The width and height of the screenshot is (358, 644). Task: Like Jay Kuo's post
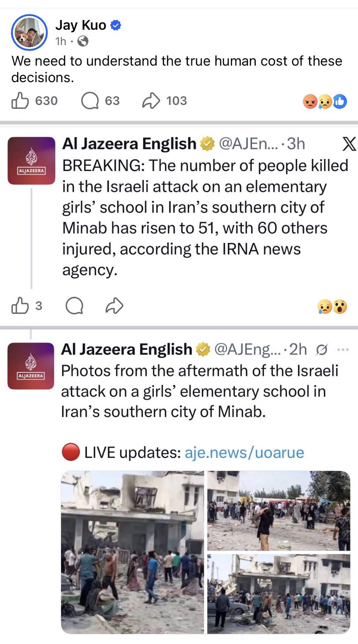tap(20, 101)
